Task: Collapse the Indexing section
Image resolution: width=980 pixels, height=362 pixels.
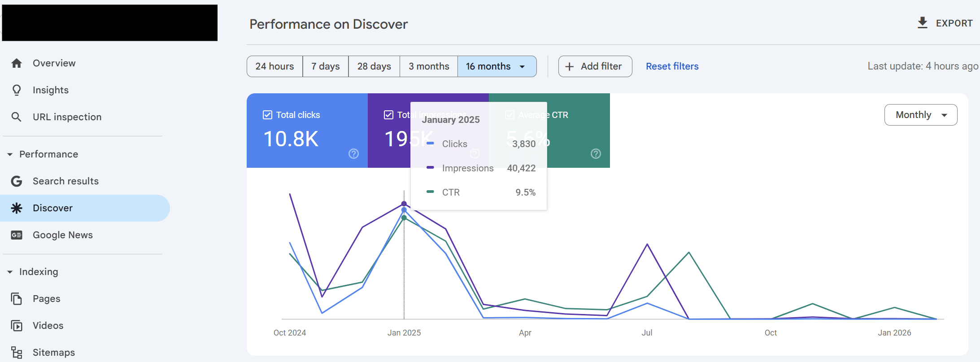Action: 10,272
